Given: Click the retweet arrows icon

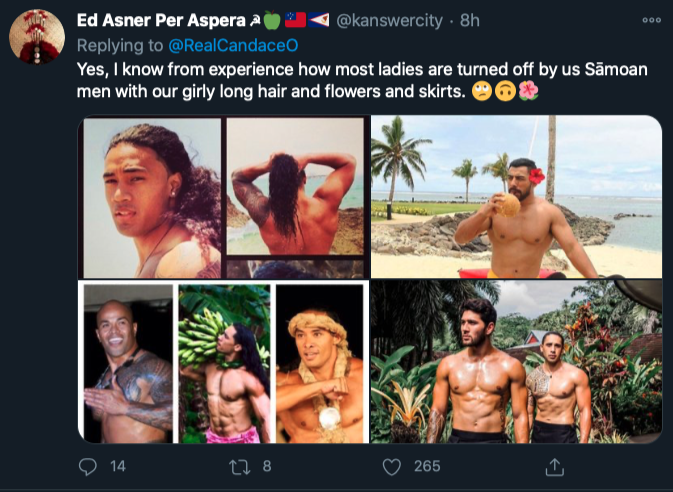Looking at the screenshot, I should point(237,466).
